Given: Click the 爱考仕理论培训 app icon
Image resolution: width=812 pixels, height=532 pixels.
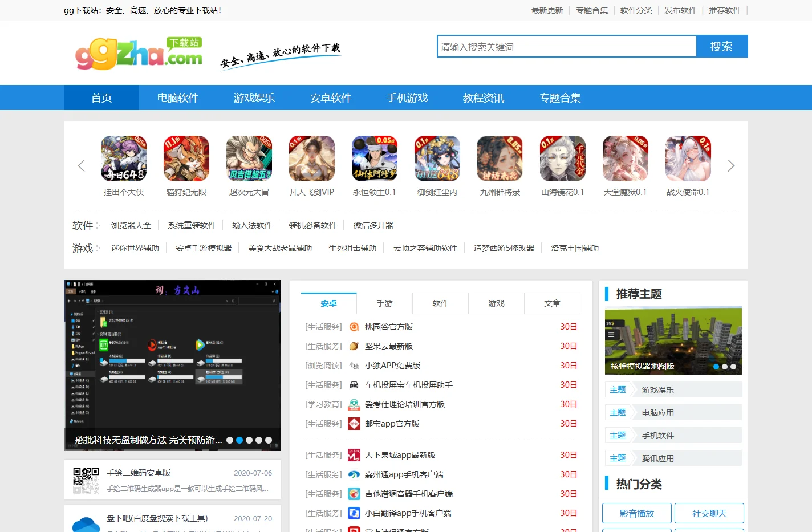Looking at the screenshot, I should coord(354,404).
